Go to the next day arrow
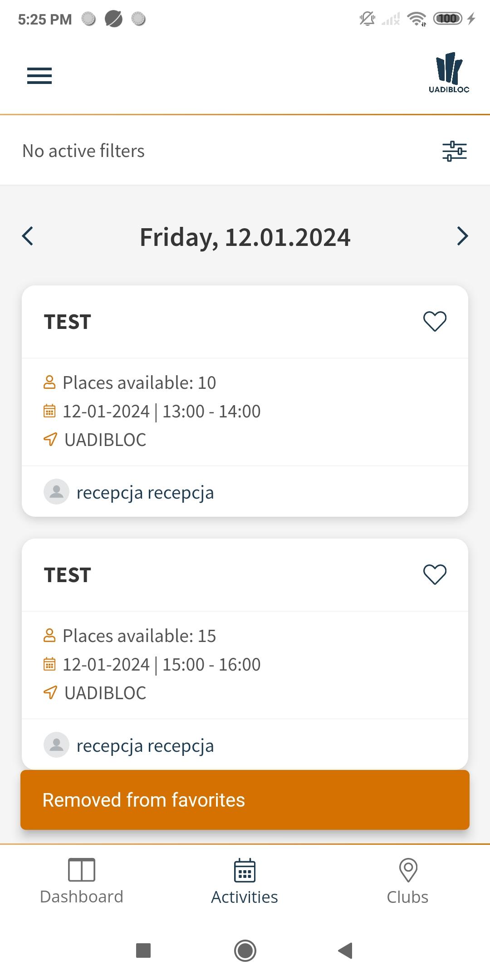This screenshot has height=980, width=490. coord(462,236)
